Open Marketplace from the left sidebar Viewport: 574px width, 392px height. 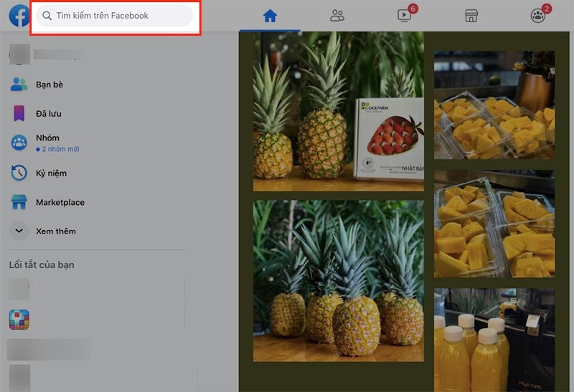[60, 202]
